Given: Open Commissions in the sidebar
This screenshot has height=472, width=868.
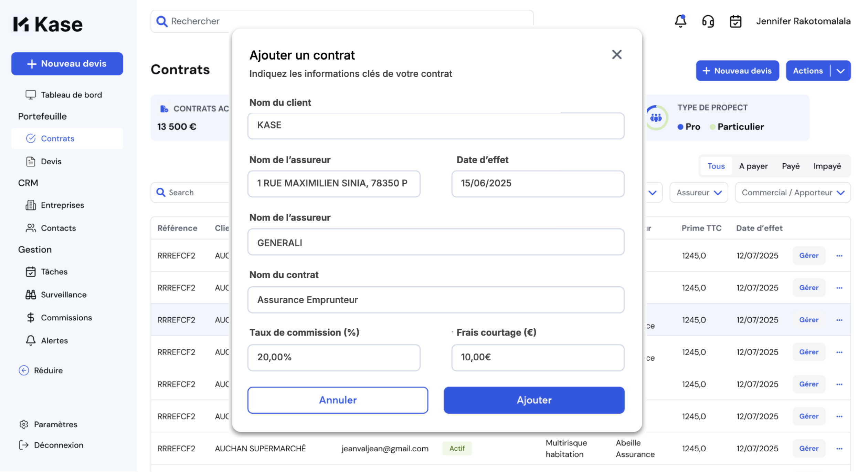Looking at the screenshot, I should 66,318.
